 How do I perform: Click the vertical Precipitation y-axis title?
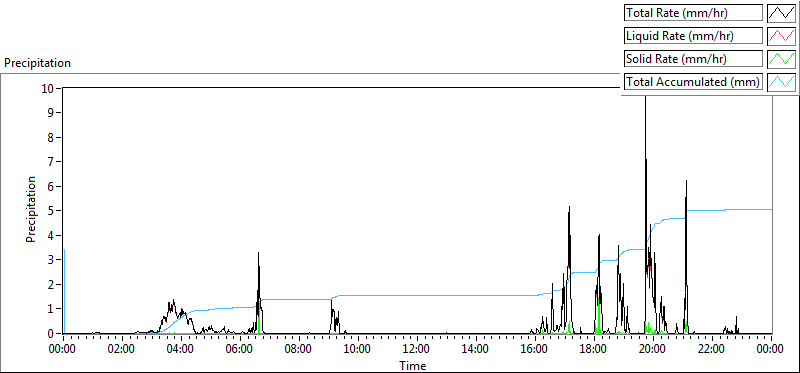click(x=31, y=210)
